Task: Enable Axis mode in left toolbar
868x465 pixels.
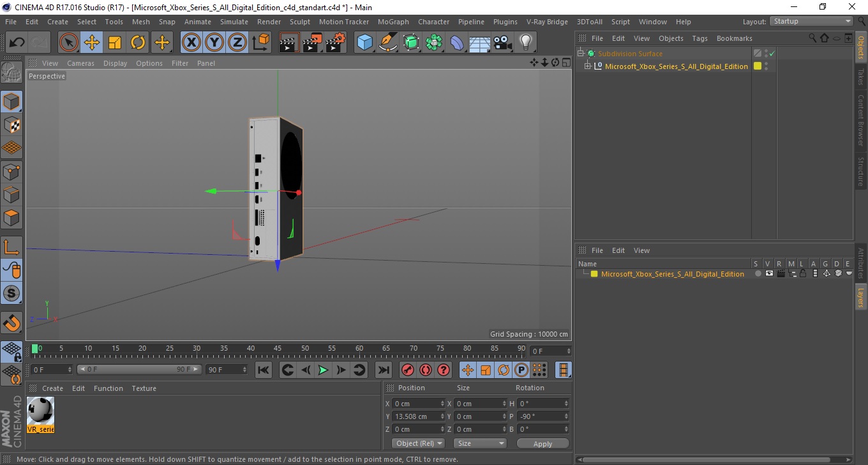Action: coord(11,247)
